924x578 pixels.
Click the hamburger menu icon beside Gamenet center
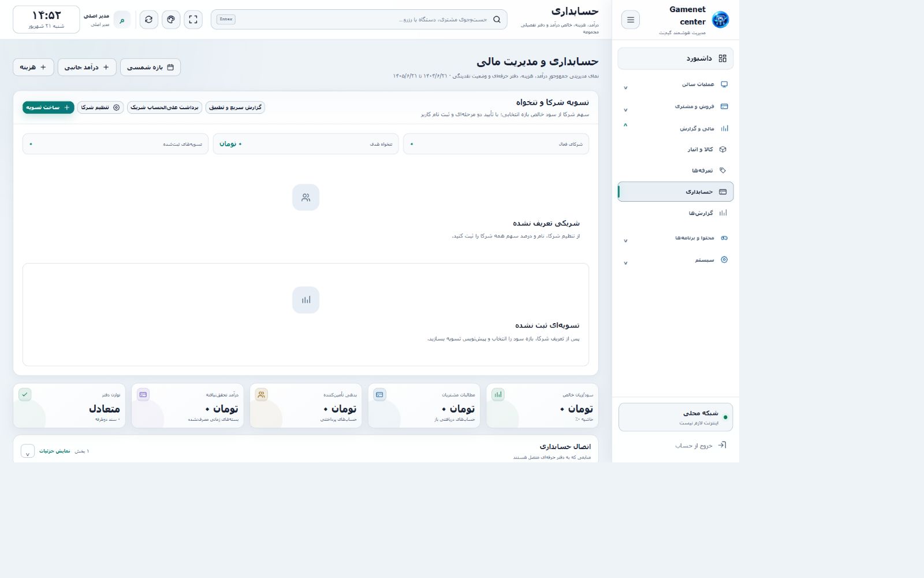[630, 20]
